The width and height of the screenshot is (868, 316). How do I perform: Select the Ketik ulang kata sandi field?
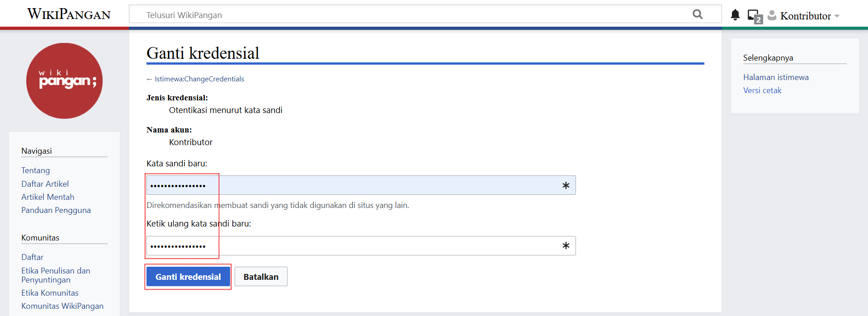pos(353,246)
